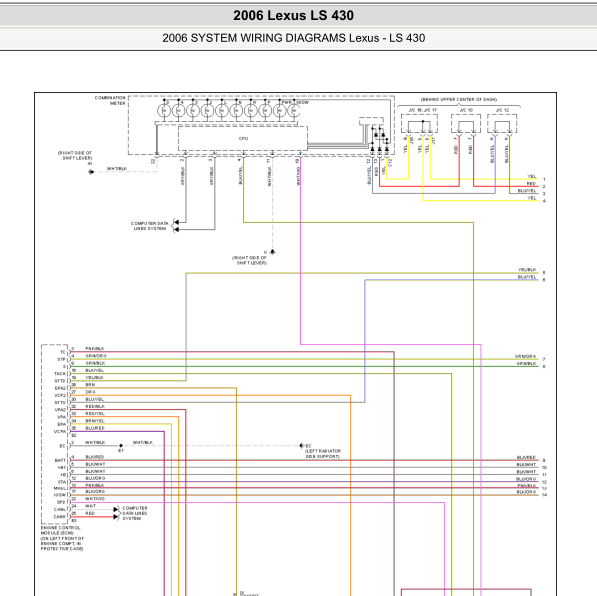Click the "ENGINE CONTROL MODULE (ECM)" caption

pos(61,530)
